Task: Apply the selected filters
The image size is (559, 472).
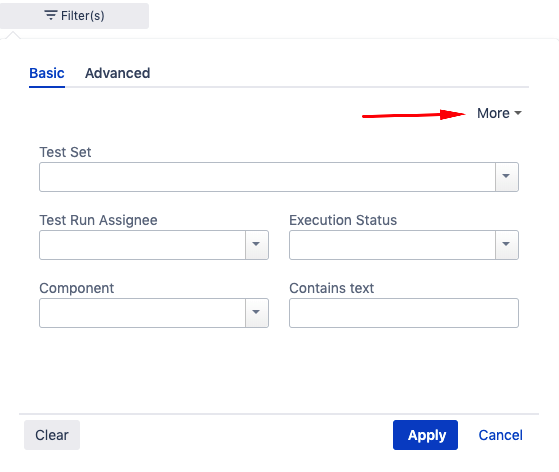Action: tap(425, 435)
